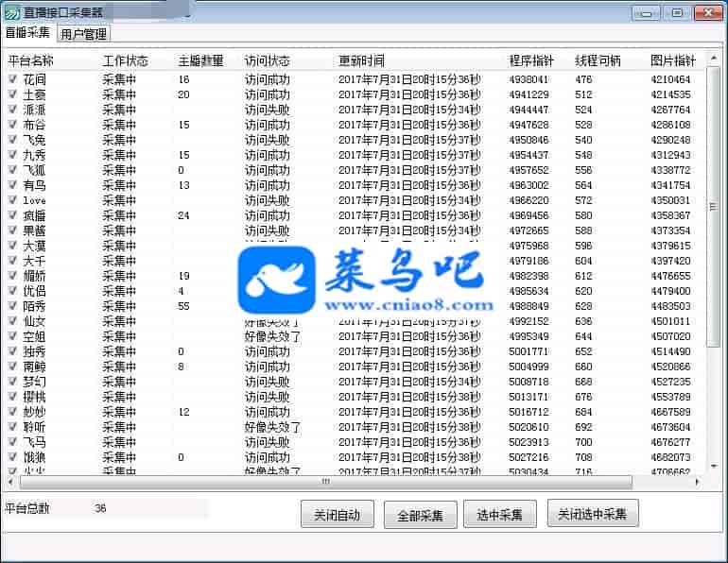728x563 pixels.
Task: Select the 梦幻 platform name
Action: click(x=34, y=382)
